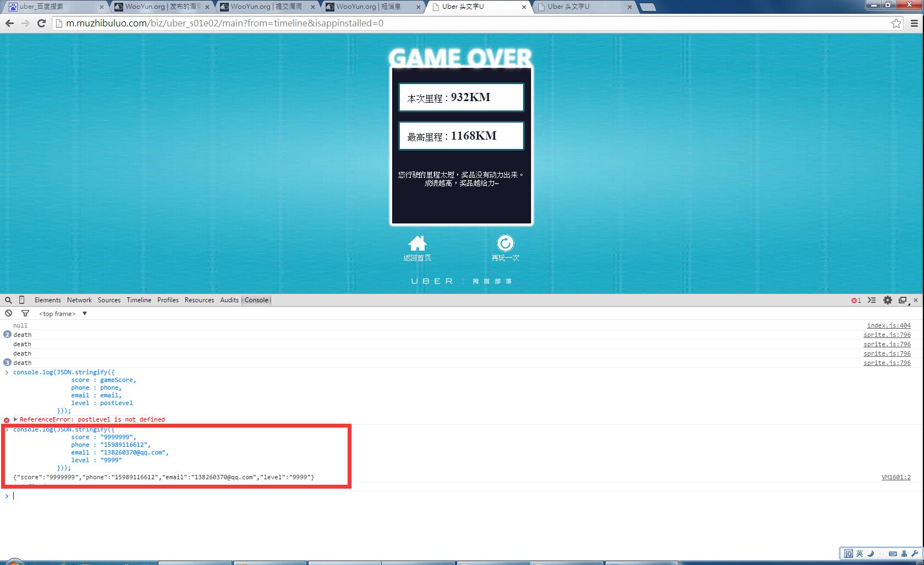Click the 最高里程 1168KM score box
924x565 pixels.
click(461, 136)
